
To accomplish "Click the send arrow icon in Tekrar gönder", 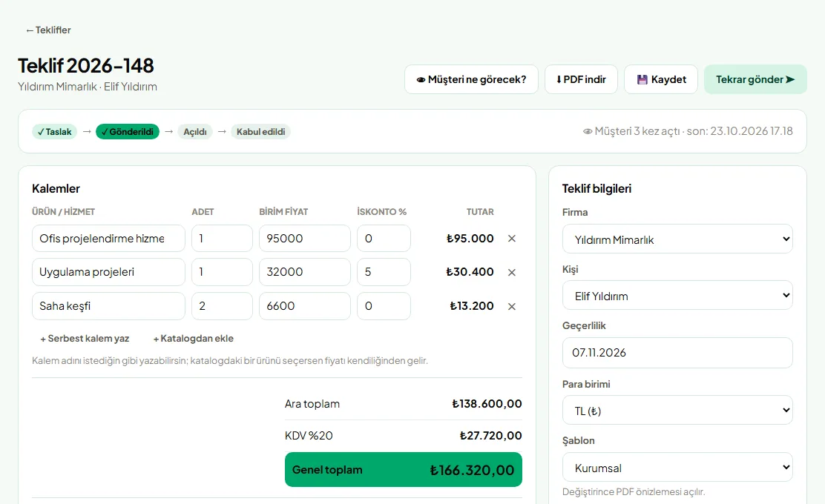I will pyautogui.click(x=789, y=79).
